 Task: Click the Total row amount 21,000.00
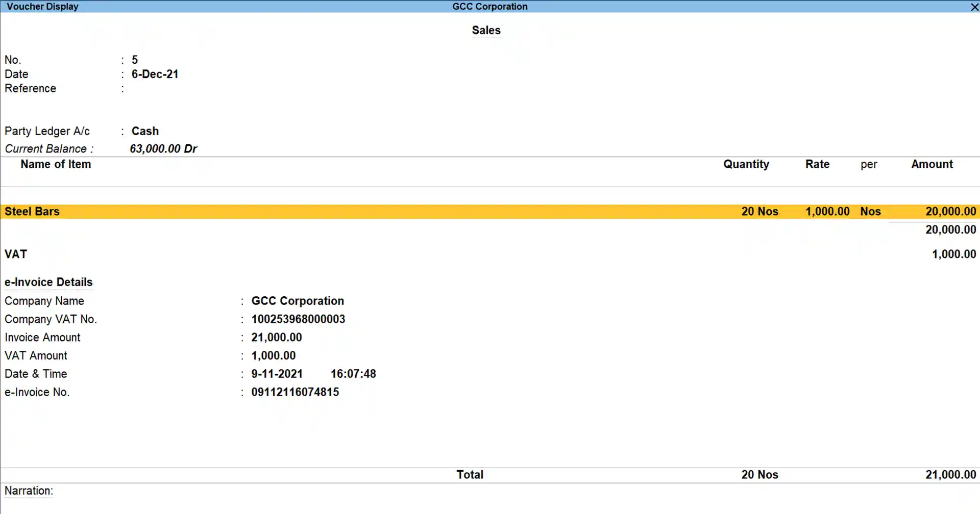950,474
